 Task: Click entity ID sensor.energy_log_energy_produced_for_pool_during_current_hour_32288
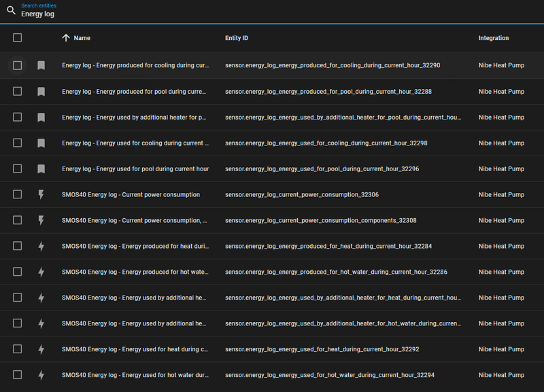(x=328, y=92)
